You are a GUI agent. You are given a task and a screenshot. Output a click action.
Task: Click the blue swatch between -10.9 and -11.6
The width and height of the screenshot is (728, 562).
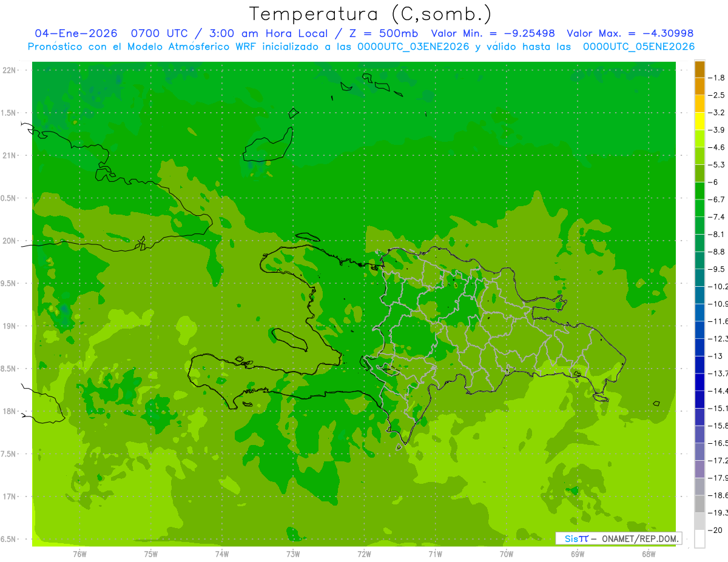tap(699, 313)
